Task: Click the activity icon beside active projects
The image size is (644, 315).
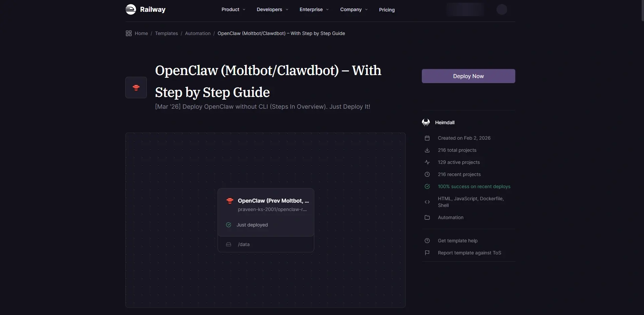Action: click(427, 162)
